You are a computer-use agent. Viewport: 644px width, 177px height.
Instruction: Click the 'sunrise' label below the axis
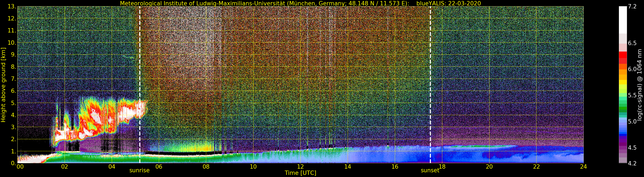139,171
